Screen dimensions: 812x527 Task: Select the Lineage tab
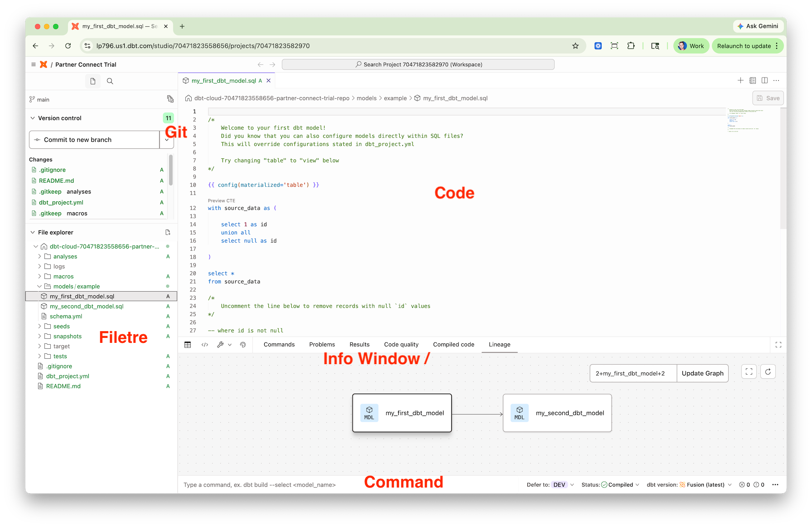(x=499, y=345)
